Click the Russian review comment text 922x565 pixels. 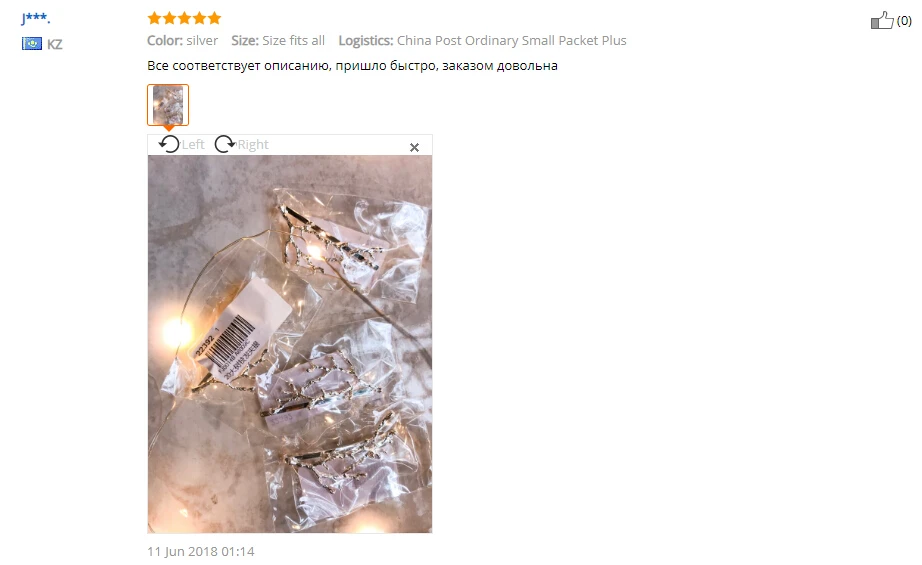click(352, 65)
